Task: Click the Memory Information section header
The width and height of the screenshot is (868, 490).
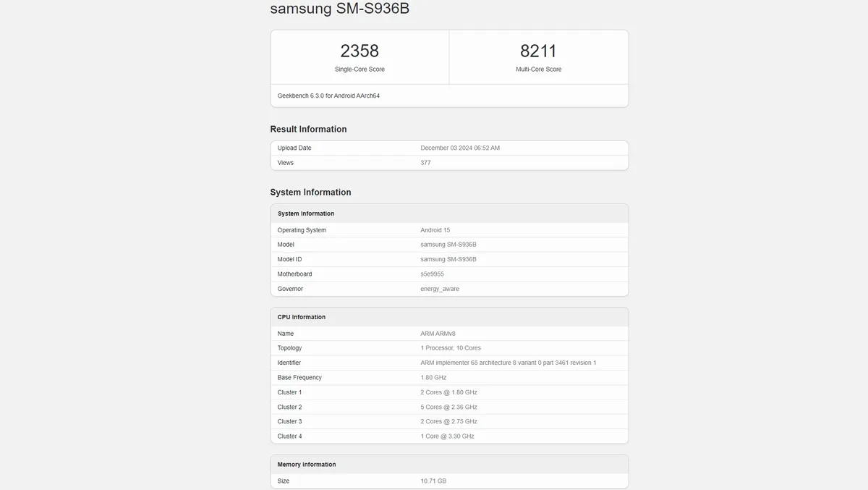Action: 306,464
